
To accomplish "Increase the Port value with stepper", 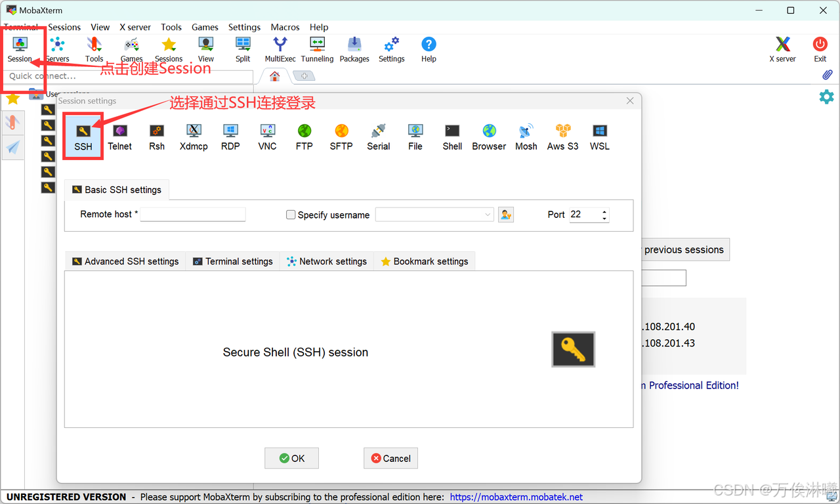I will [x=604, y=211].
